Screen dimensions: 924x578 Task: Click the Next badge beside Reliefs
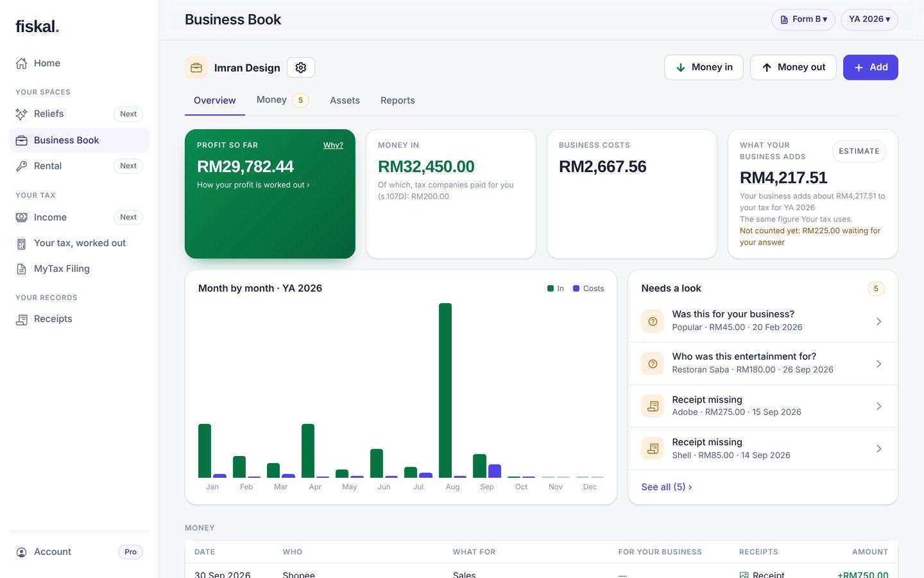pos(128,114)
